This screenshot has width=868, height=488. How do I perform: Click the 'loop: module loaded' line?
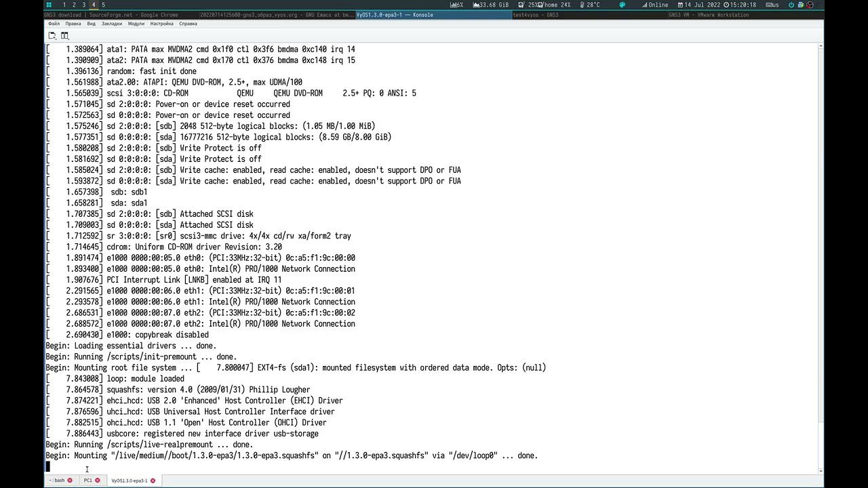(x=115, y=379)
